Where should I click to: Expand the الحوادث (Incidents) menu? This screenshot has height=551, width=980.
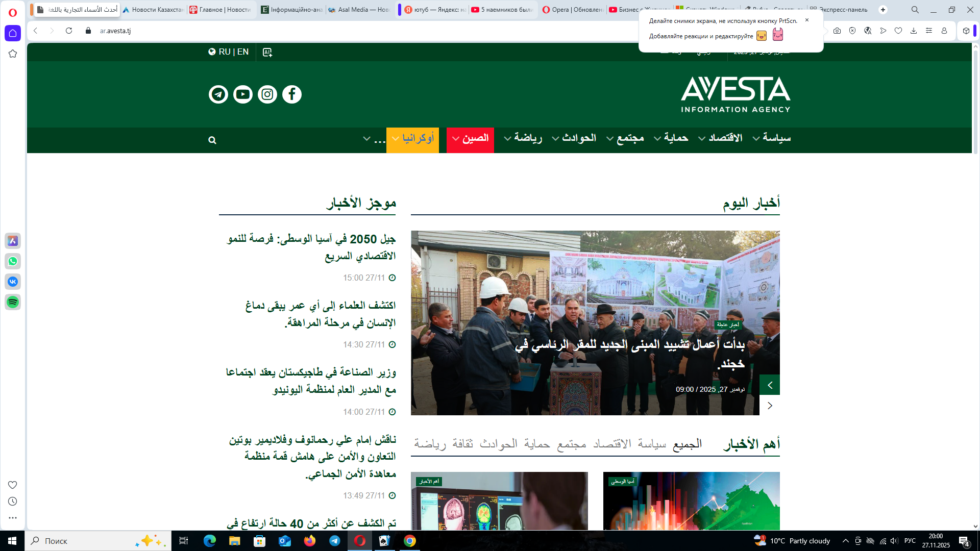[x=574, y=138]
